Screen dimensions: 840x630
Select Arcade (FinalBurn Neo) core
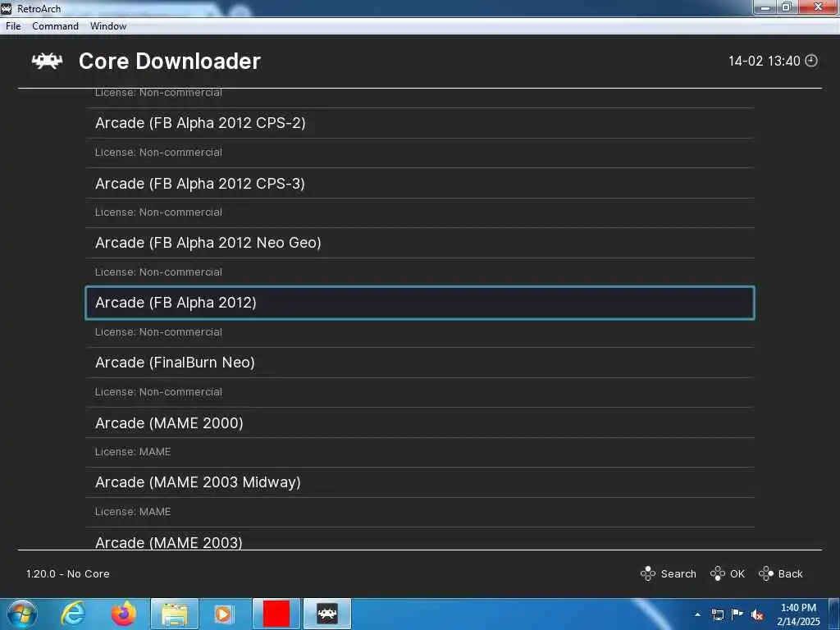(420, 363)
